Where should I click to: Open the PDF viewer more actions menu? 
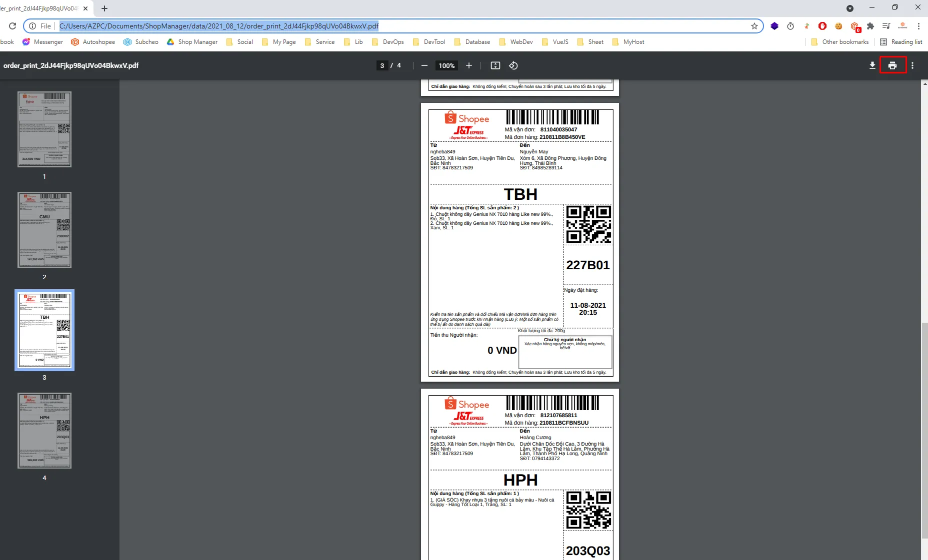[x=912, y=65]
